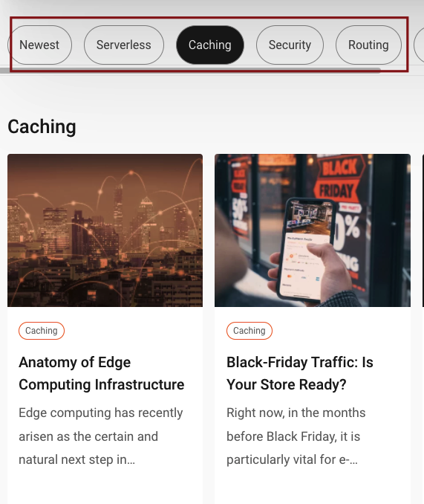The width and height of the screenshot is (424, 504).
Task: Click Caching tag on Black-Friday Traffic card
Action: (249, 331)
